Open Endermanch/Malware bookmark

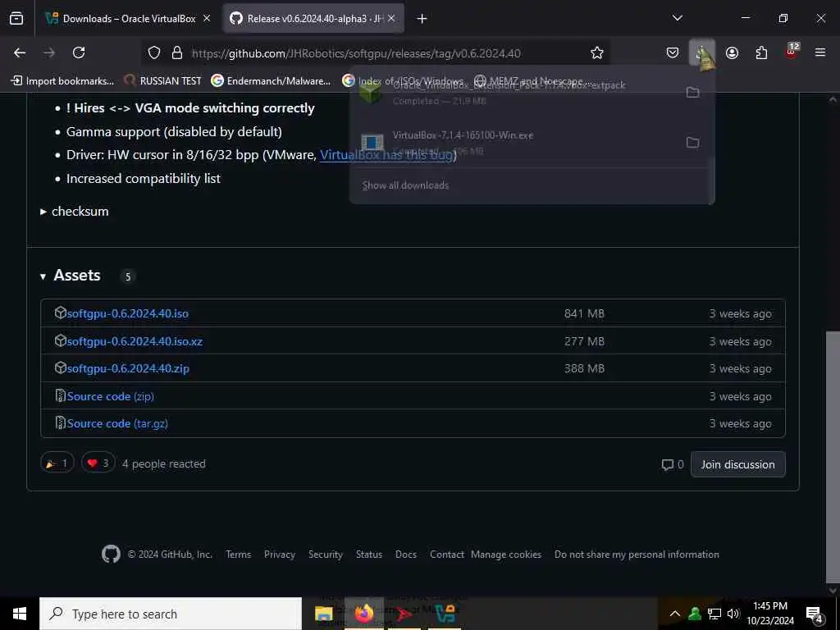pyautogui.click(x=271, y=81)
